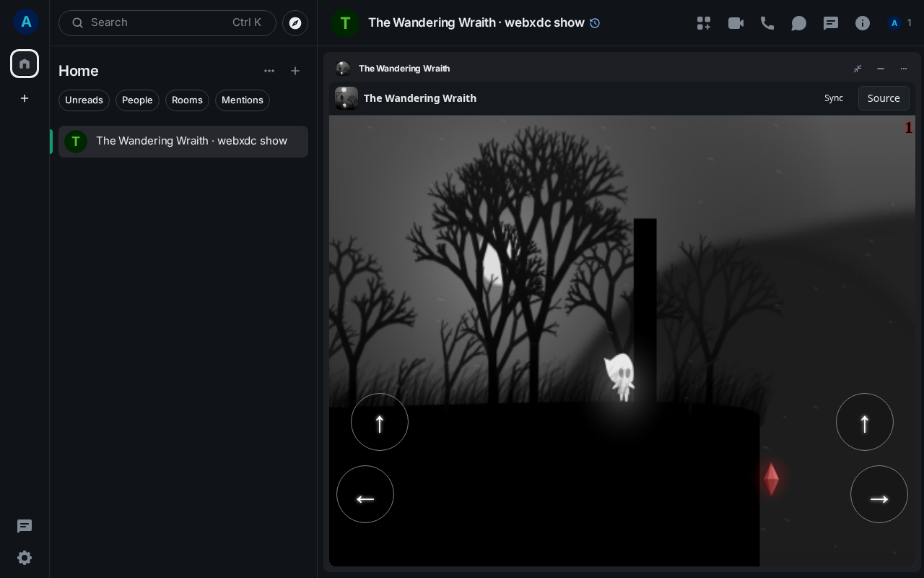
Task: Filter rooms by Mentions
Action: pos(243,100)
